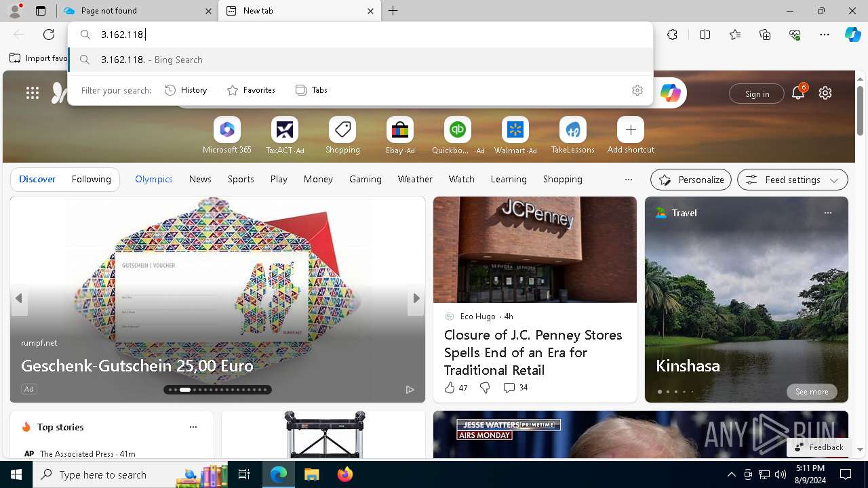Open the JCPenney closure article
The height and width of the screenshot is (488, 868).
coord(533,352)
